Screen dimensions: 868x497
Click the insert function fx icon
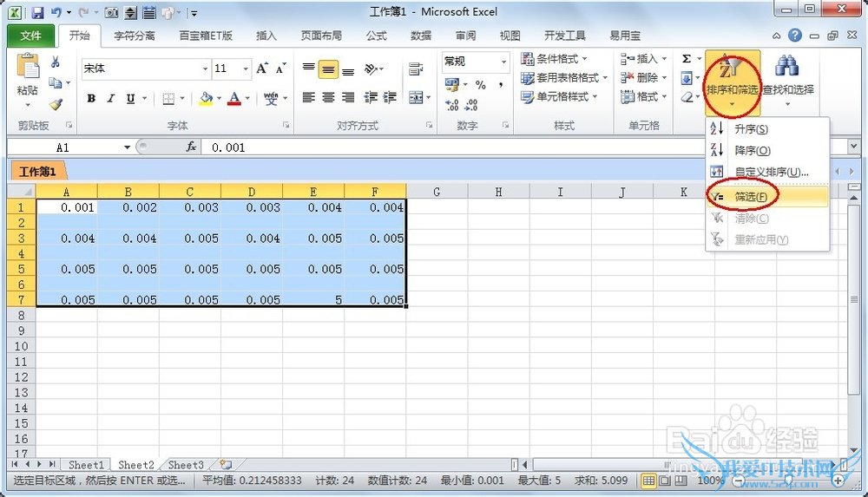click(191, 147)
